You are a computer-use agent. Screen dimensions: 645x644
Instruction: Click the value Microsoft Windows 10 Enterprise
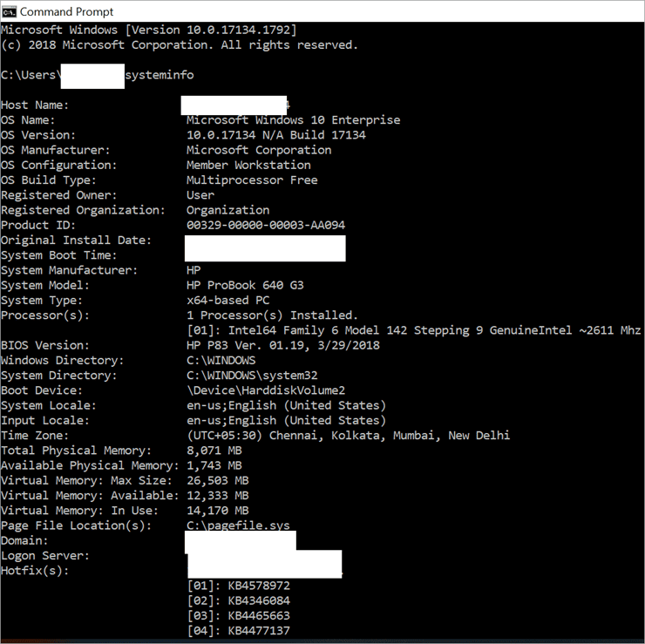(x=293, y=120)
